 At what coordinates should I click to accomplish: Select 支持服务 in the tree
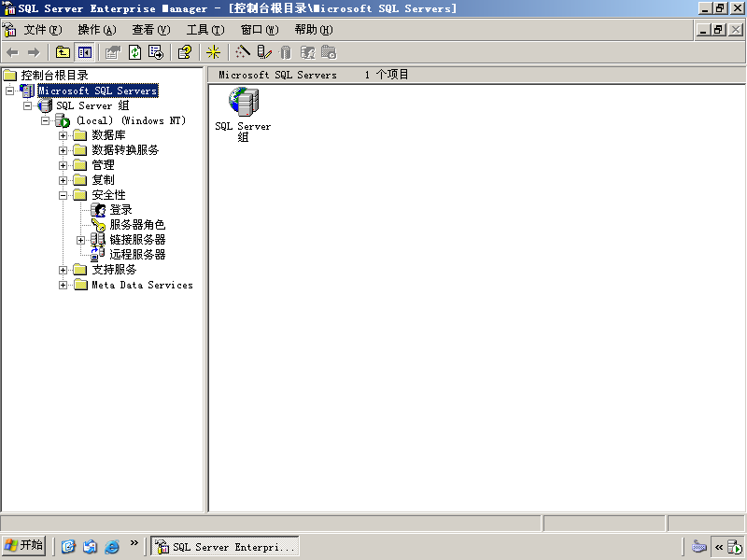pos(114,270)
